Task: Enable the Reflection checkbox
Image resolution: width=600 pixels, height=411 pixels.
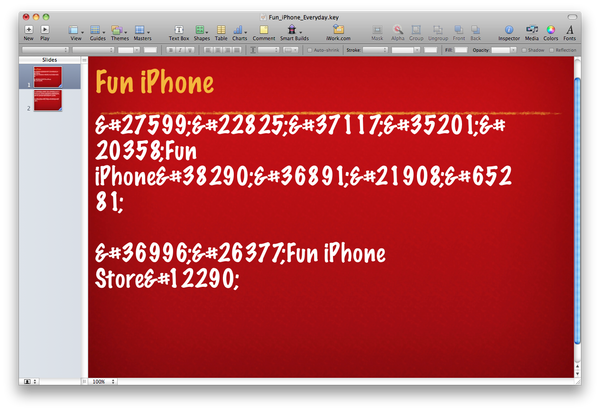Action: click(551, 50)
